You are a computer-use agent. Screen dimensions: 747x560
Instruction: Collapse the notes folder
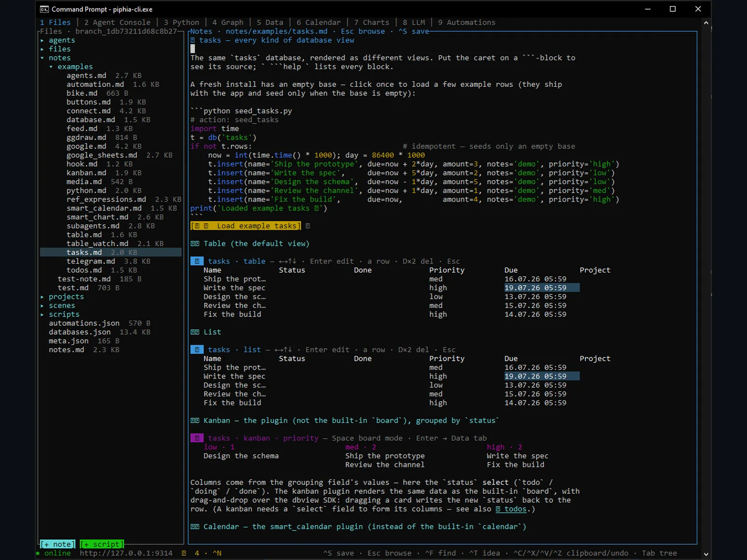(42, 58)
